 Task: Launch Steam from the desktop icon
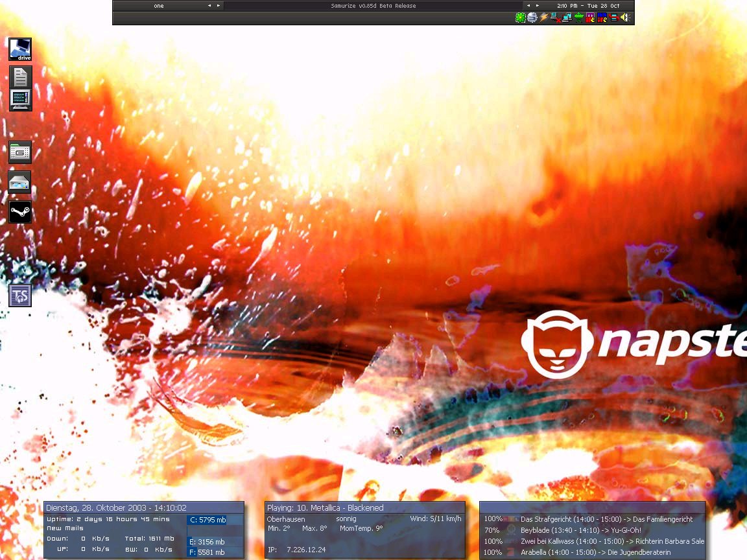[x=20, y=212]
